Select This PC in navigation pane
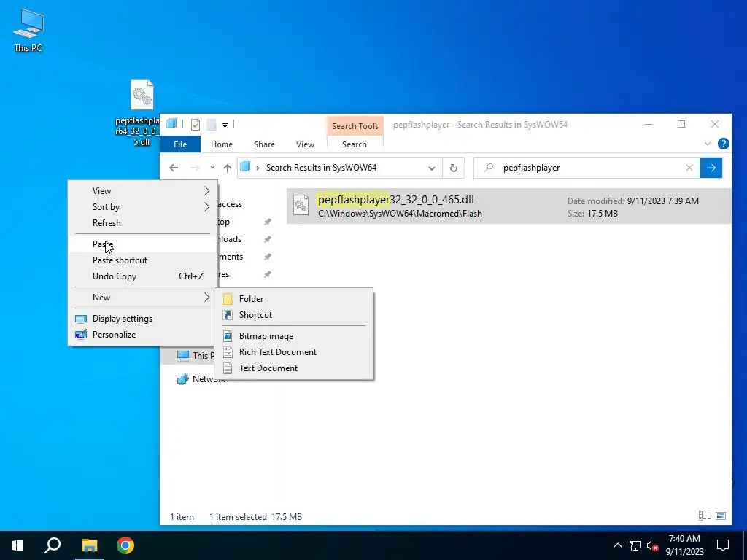Screen dimensions: 747x560 pyautogui.click(x=196, y=355)
